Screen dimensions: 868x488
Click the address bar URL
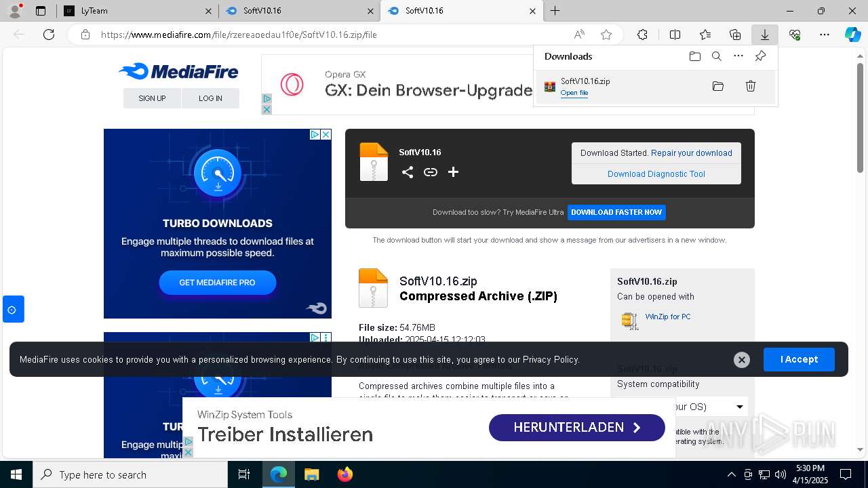point(239,35)
